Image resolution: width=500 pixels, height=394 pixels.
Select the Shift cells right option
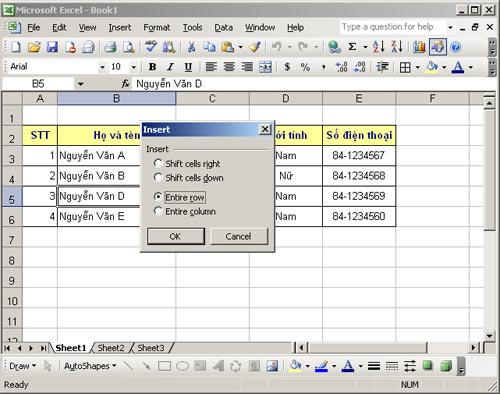click(187, 164)
